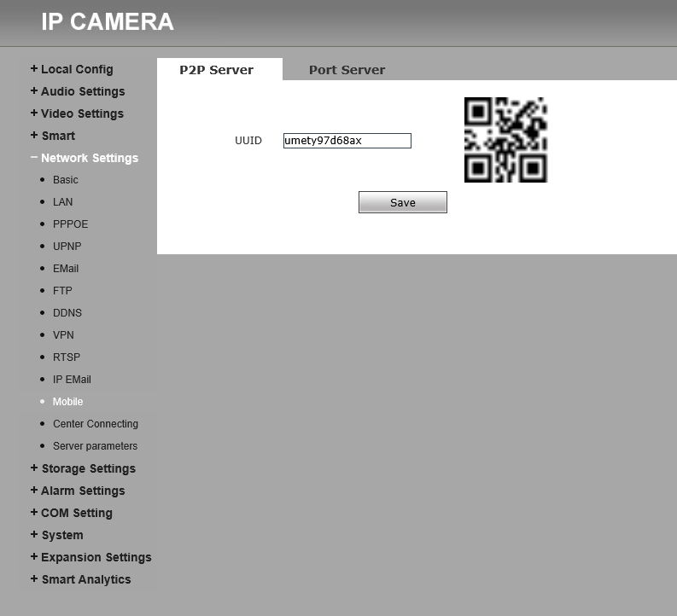
Task: Click the Save button
Action: point(403,202)
